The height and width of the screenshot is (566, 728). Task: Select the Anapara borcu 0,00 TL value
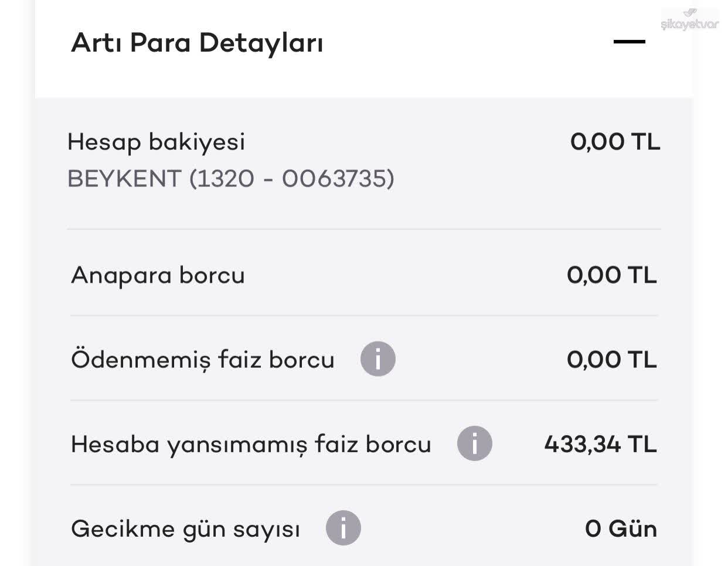(x=611, y=275)
